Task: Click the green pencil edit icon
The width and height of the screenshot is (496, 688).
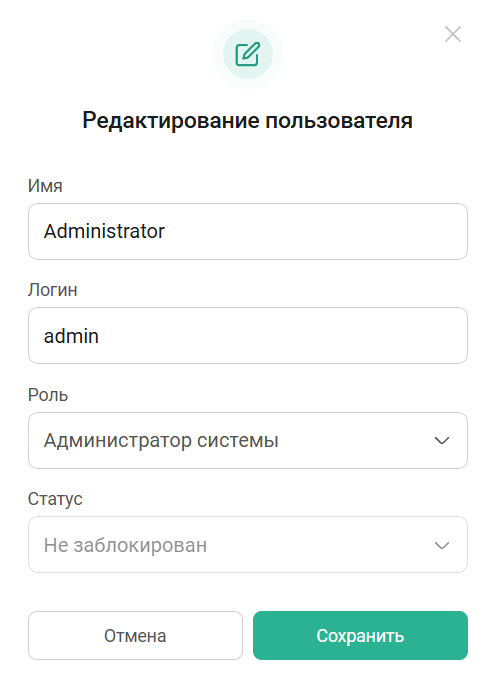Action: coord(248,54)
